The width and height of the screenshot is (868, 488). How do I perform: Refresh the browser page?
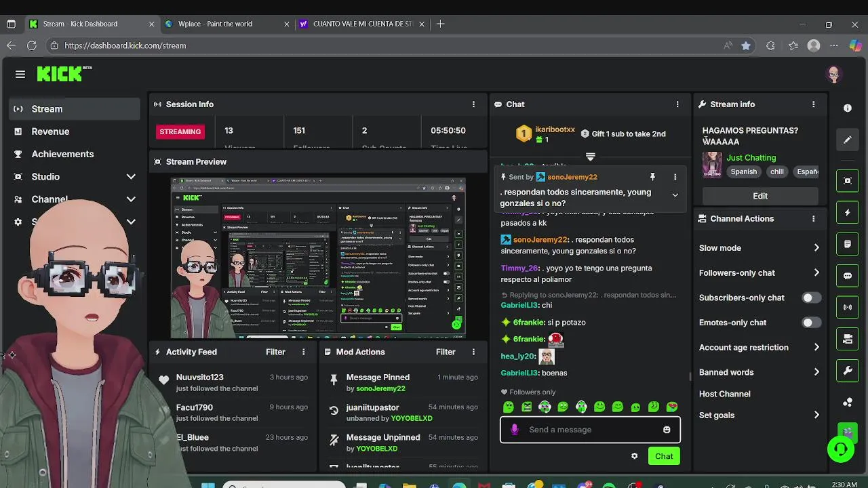(x=32, y=45)
